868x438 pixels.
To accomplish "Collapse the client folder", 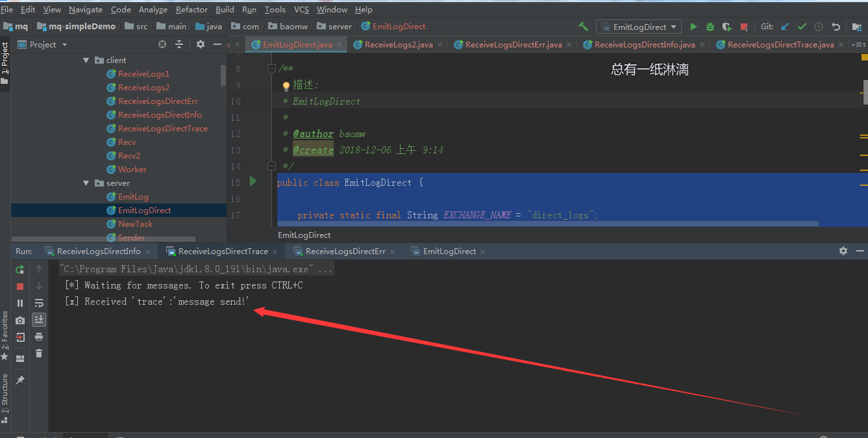I will click(86, 60).
